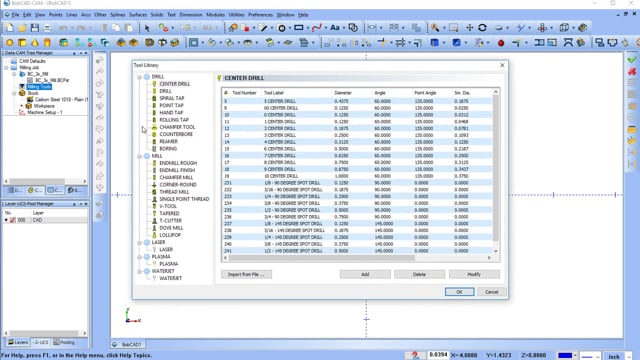Open the inch units dropdown in status bar
This screenshot has width=640, height=360.
pos(629,356)
